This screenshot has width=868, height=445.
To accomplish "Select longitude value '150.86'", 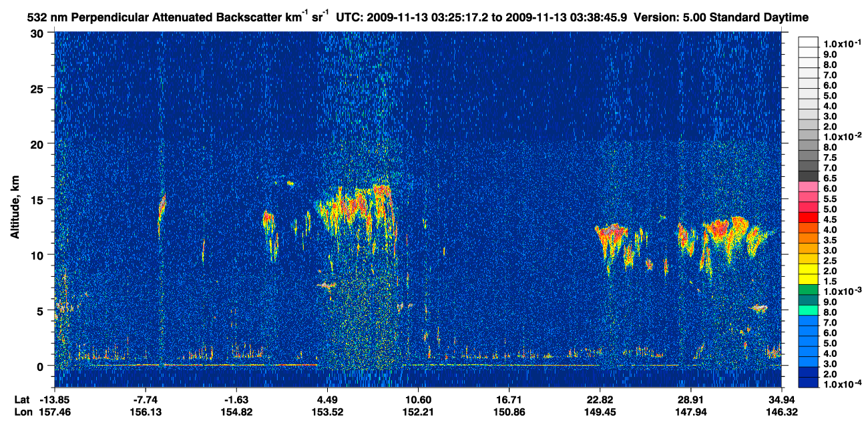I will 509,412.
